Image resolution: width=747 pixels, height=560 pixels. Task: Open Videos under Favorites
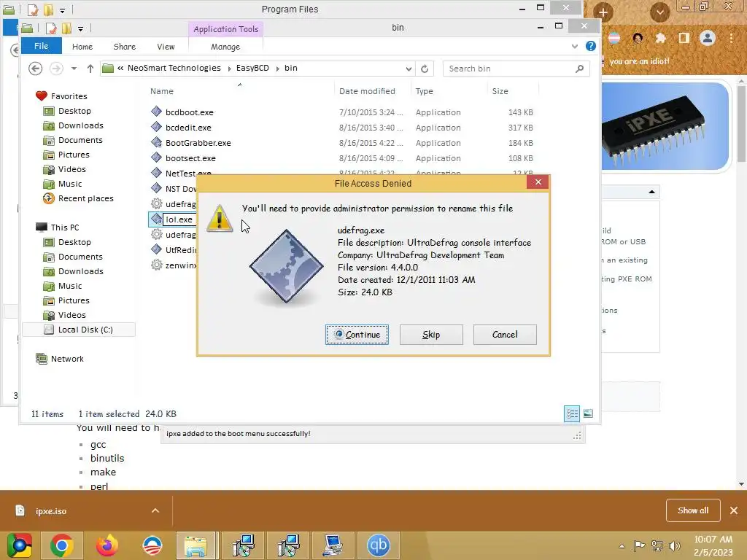(72, 169)
